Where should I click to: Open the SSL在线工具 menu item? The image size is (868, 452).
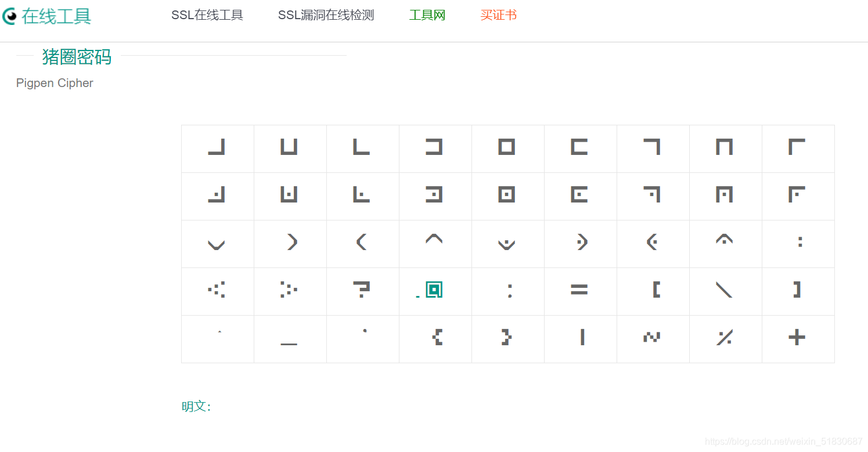tap(207, 16)
